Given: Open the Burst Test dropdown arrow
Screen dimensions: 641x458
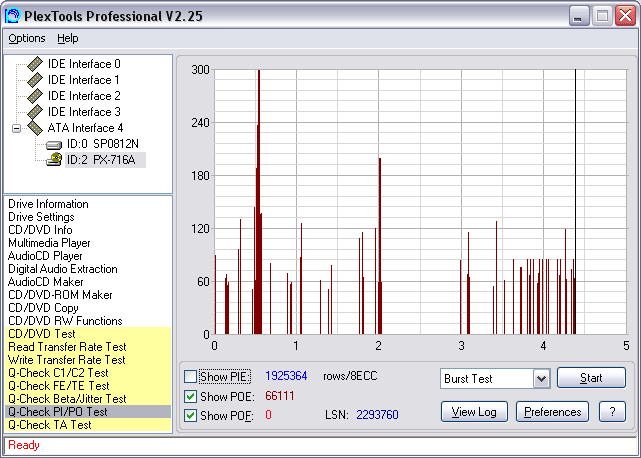Looking at the screenshot, I should (541, 379).
